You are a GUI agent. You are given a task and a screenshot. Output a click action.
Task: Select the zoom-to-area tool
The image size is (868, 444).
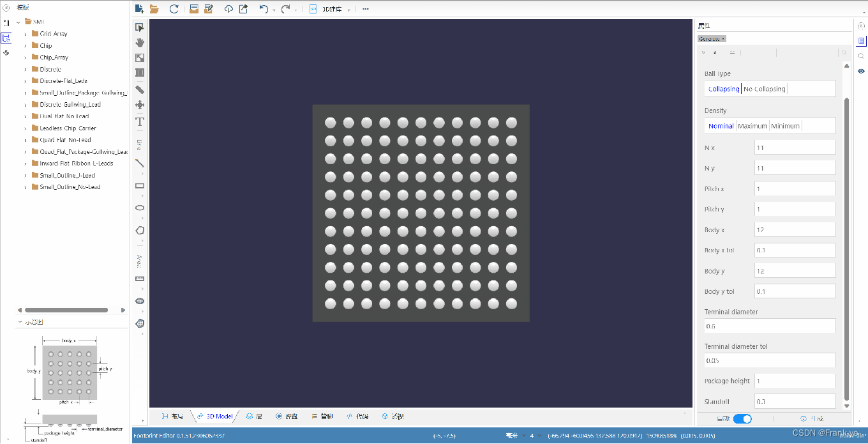pos(140,57)
